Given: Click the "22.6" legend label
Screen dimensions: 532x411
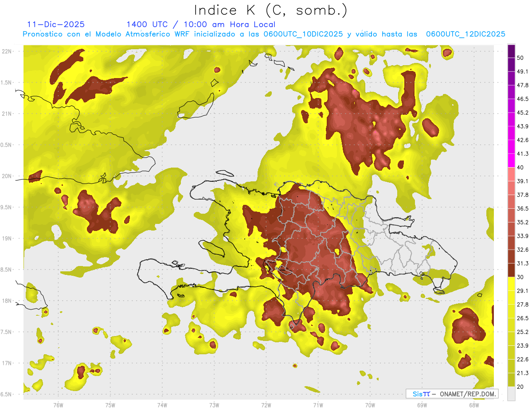Looking at the screenshot, I should (522, 359).
